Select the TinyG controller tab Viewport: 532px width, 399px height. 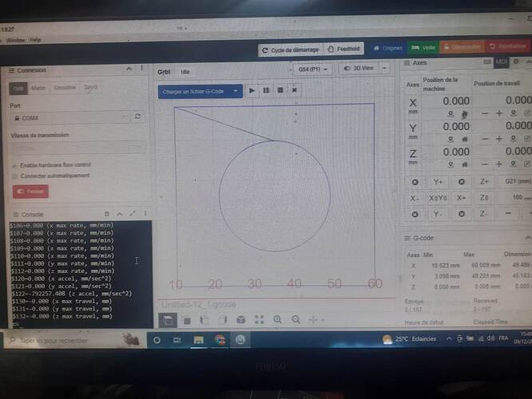[90, 87]
